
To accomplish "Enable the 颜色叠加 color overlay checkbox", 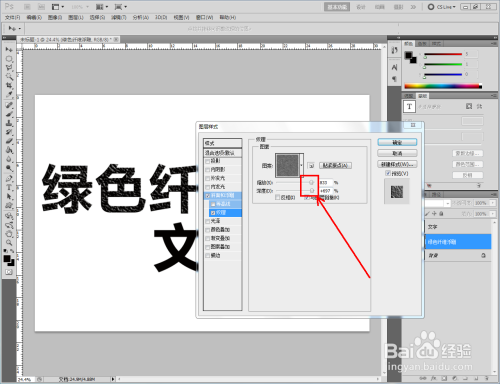I will 208,230.
